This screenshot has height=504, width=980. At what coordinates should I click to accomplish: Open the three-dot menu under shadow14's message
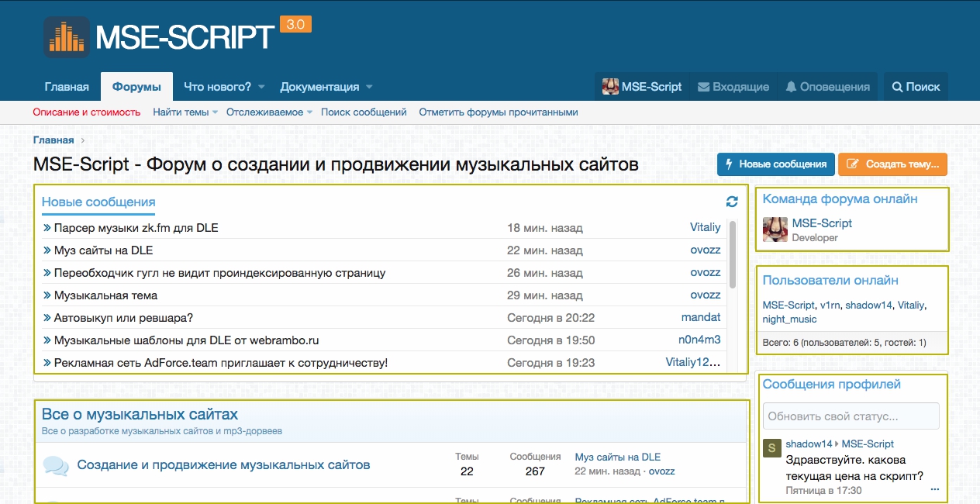click(934, 490)
